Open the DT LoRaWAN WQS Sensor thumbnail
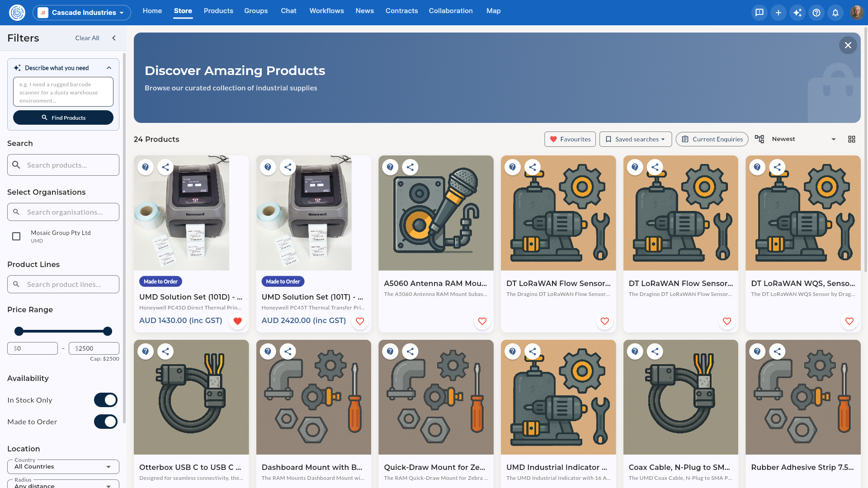Viewport: 868px width, 488px height. (803, 213)
